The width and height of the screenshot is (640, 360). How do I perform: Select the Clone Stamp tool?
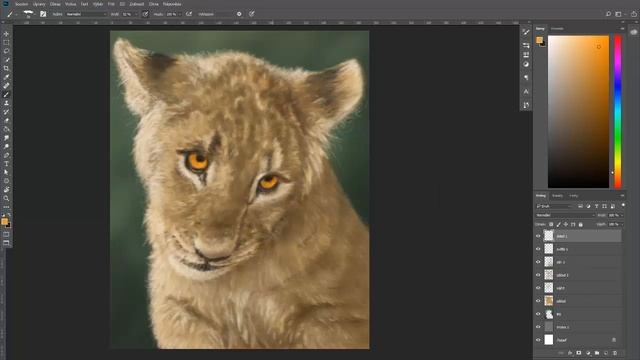[6, 103]
